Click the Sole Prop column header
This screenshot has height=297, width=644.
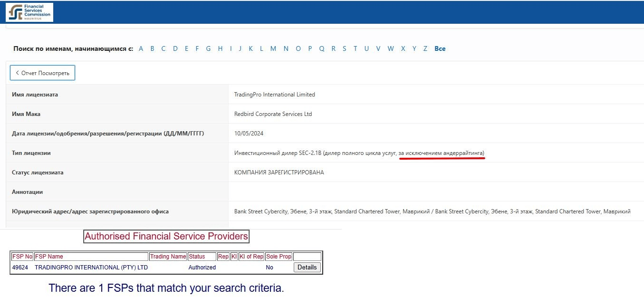[x=279, y=257]
